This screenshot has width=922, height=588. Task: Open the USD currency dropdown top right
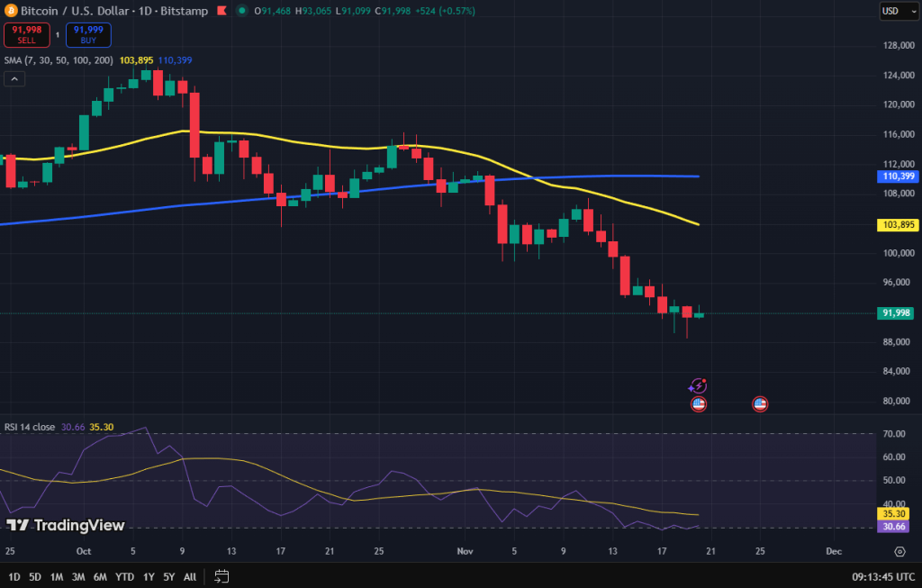899,11
